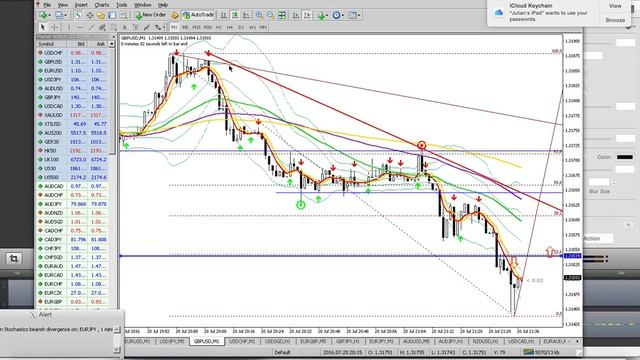Select the H4 timeframe
The width and height of the screenshot is (640, 360).
point(229,27)
